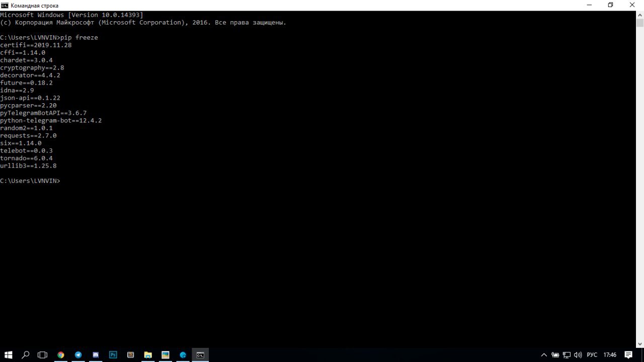Click the line 'pycparser==2.20'
644x362 pixels.
28,106
